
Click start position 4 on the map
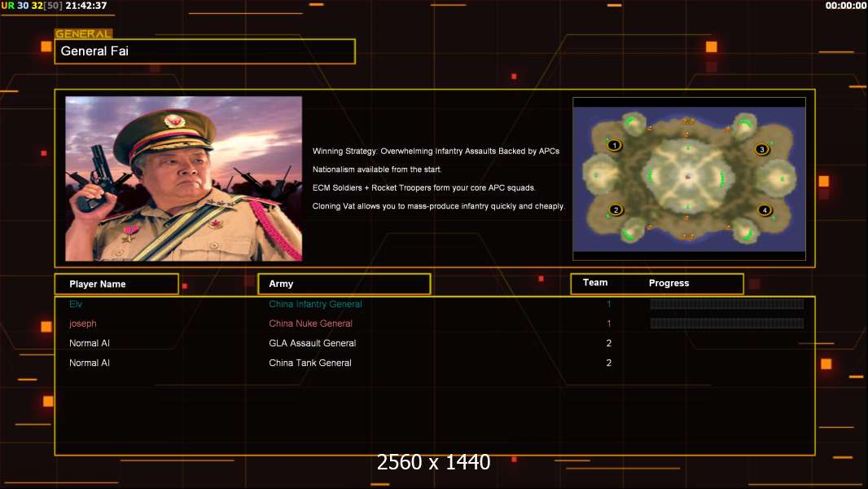tap(765, 210)
